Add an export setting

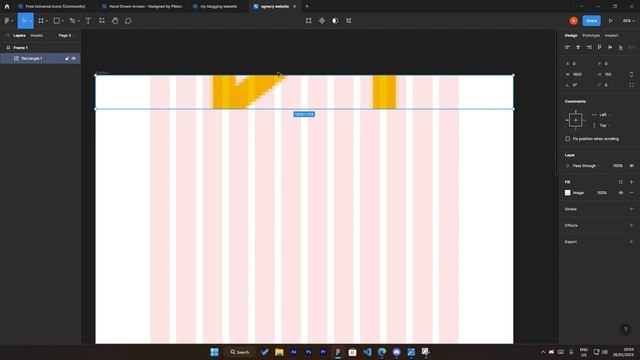[x=631, y=242]
